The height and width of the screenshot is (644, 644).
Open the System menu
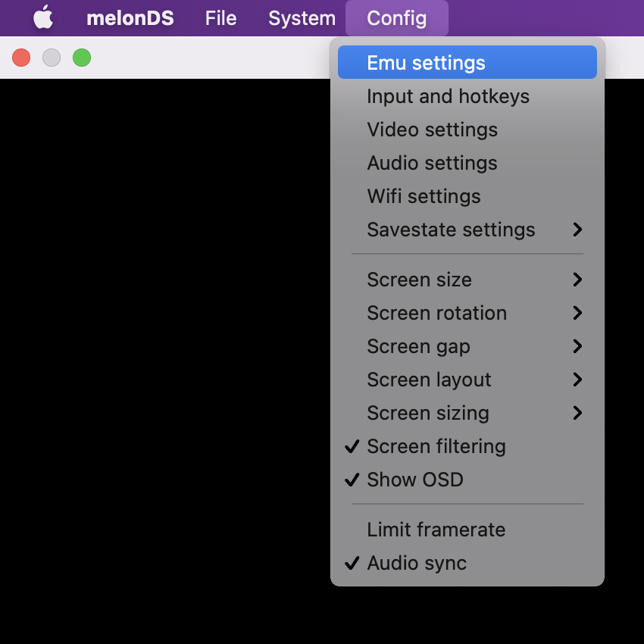click(x=301, y=18)
